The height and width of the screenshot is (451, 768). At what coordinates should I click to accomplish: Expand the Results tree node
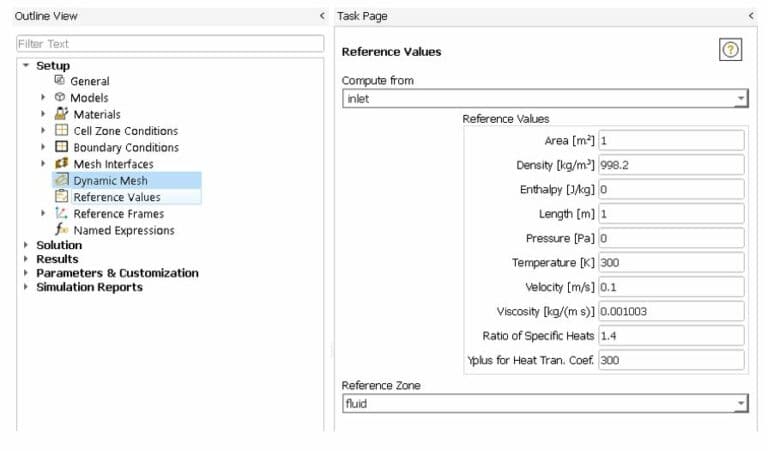tap(26, 259)
